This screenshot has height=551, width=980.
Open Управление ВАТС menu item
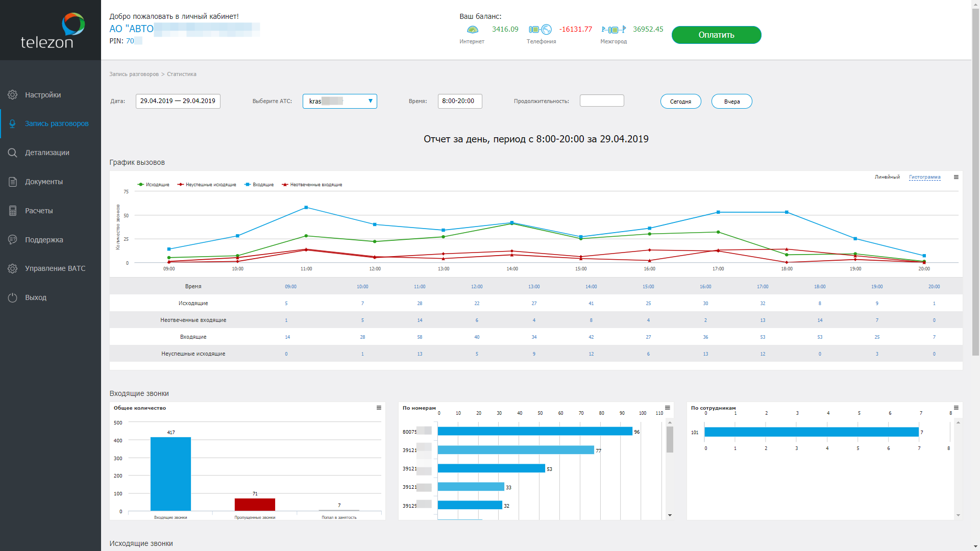click(55, 268)
